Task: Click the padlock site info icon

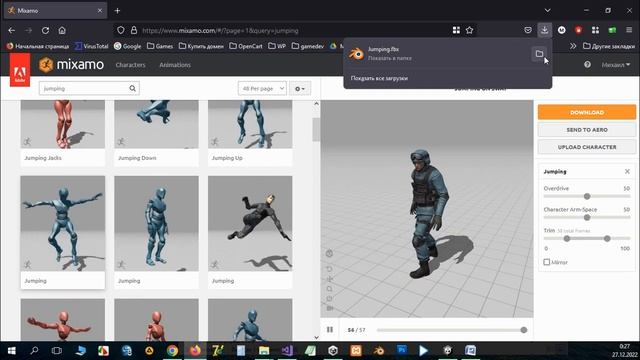Action: pyautogui.click(x=134, y=30)
